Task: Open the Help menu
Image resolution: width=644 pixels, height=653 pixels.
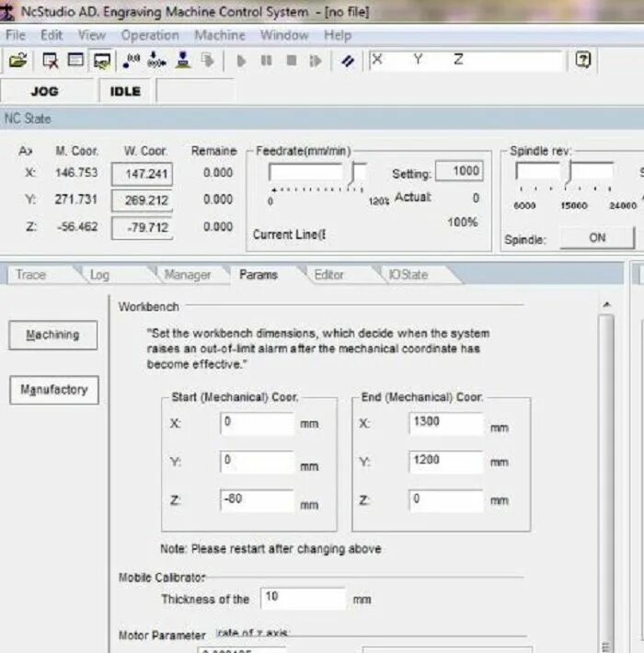Action: click(338, 35)
